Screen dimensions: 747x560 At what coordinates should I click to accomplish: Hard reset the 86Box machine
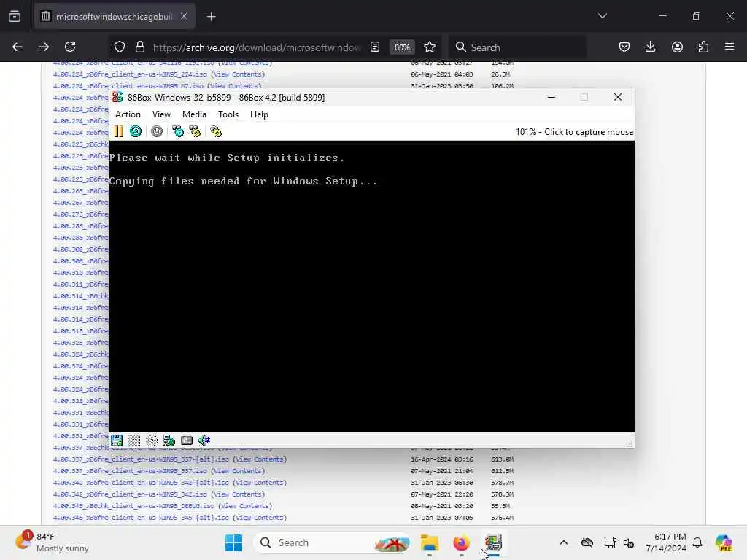pyautogui.click(x=136, y=131)
